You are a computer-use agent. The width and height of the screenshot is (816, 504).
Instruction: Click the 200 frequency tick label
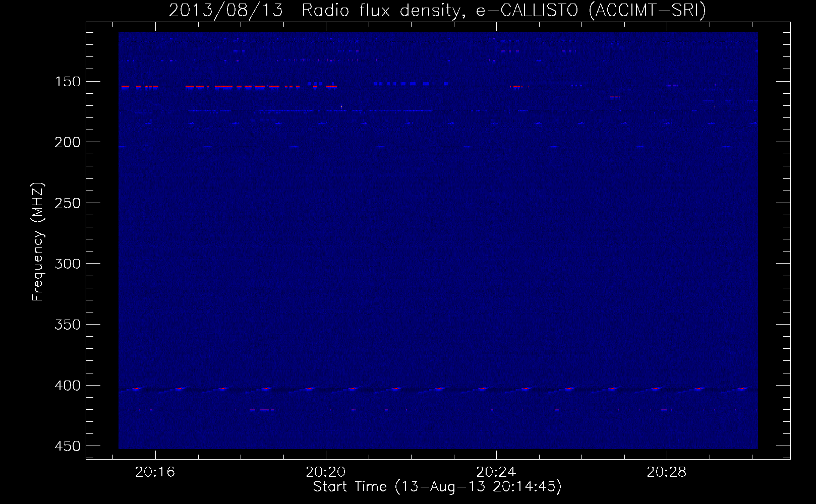pyautogui.click(x=68, y=142)
